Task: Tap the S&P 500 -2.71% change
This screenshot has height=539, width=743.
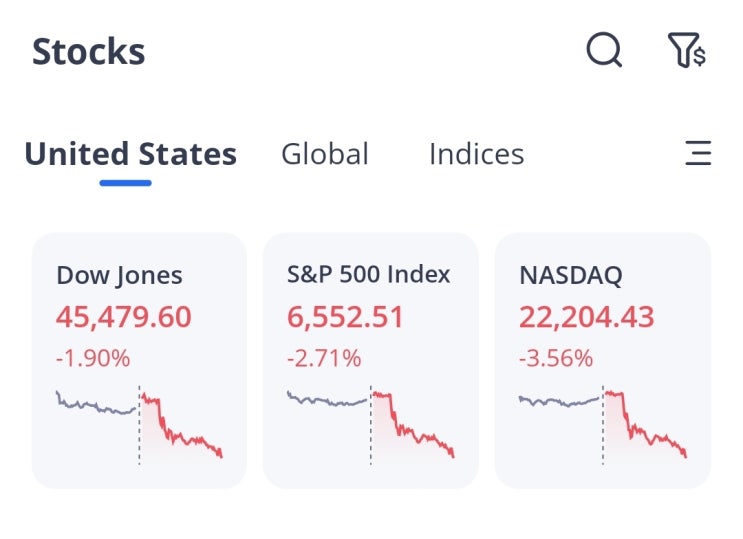Action: pos(324,357)
